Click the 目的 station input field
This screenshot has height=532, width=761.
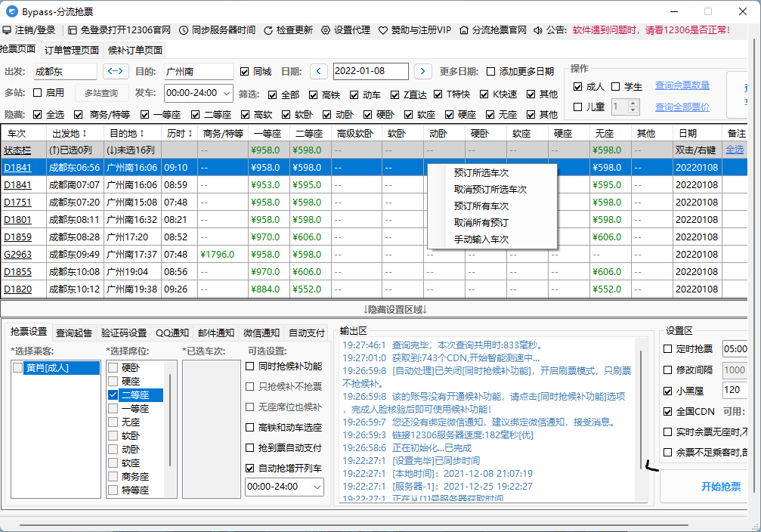click(x=199, y=71)
